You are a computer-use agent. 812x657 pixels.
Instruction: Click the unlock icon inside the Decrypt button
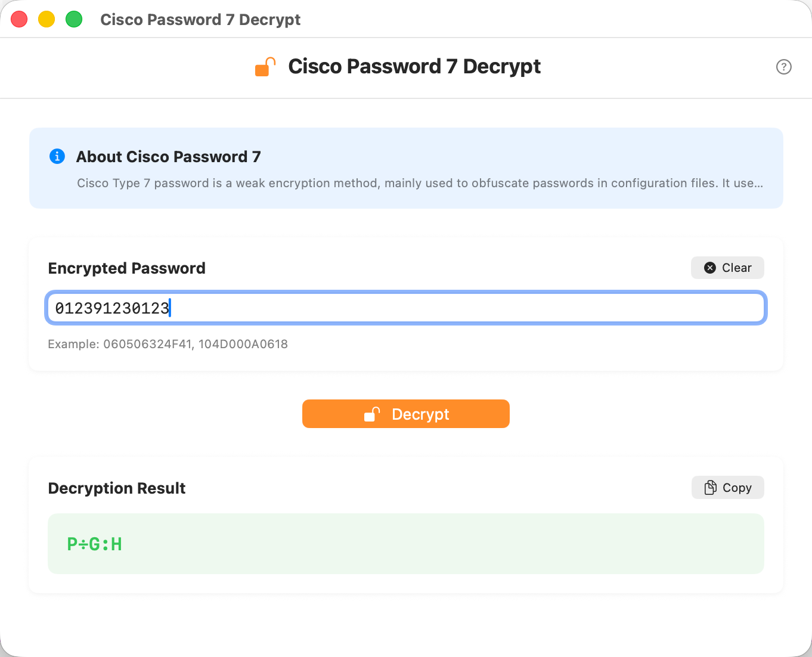tap(371, 414)
